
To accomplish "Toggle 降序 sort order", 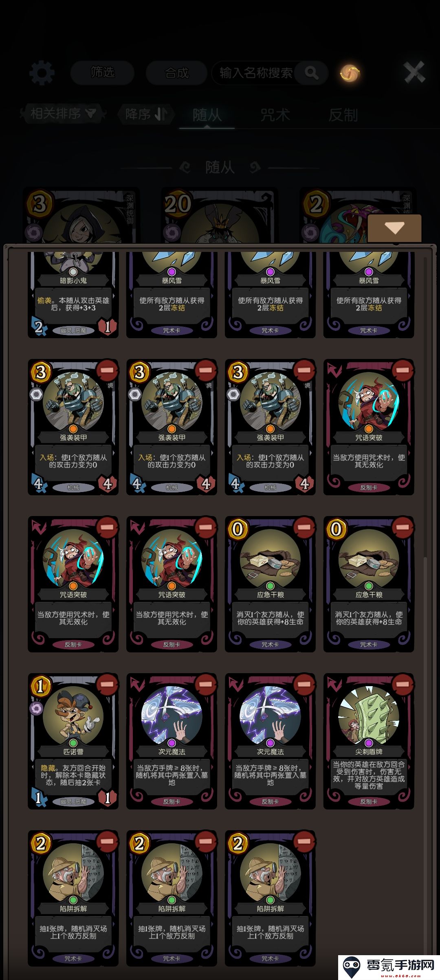I will (145, 114).
